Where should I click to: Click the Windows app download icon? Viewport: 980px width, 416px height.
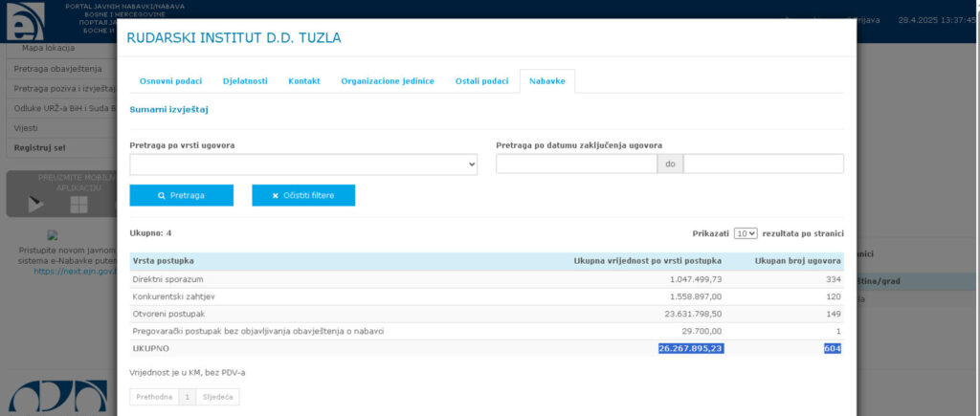78,205
